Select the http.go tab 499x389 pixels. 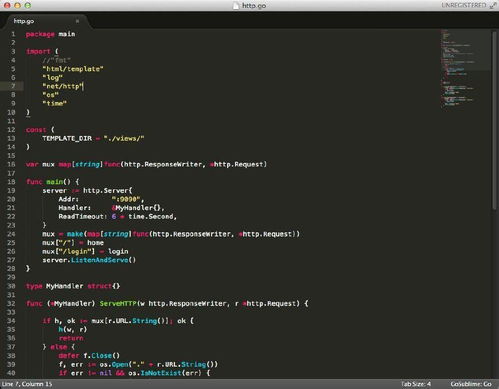[x=45, y=21]
